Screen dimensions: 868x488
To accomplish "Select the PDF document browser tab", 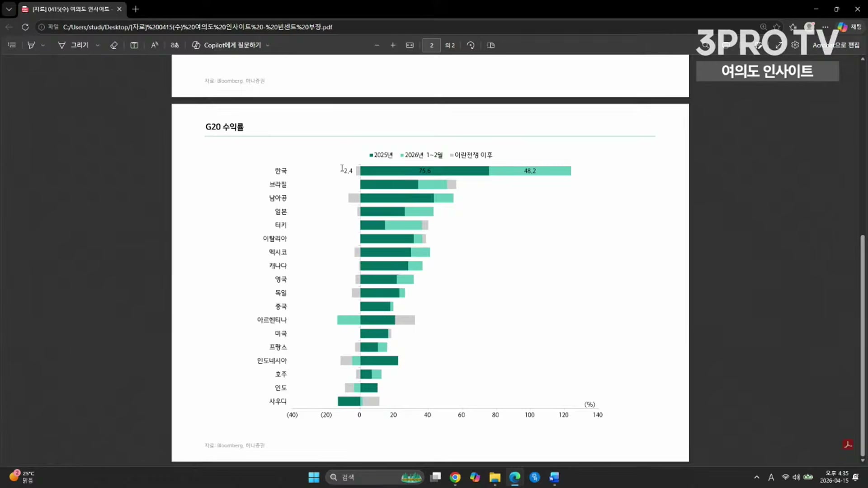I will click(70, 9).
